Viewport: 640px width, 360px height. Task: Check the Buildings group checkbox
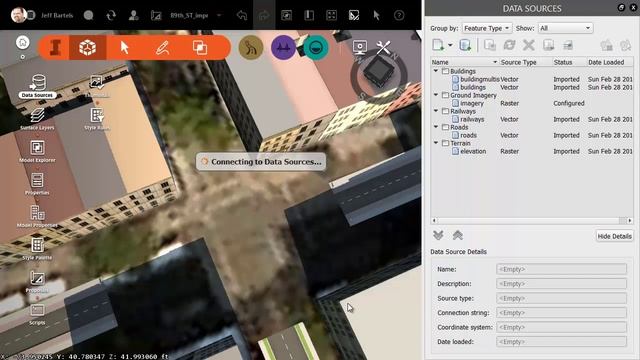[446, 71]
